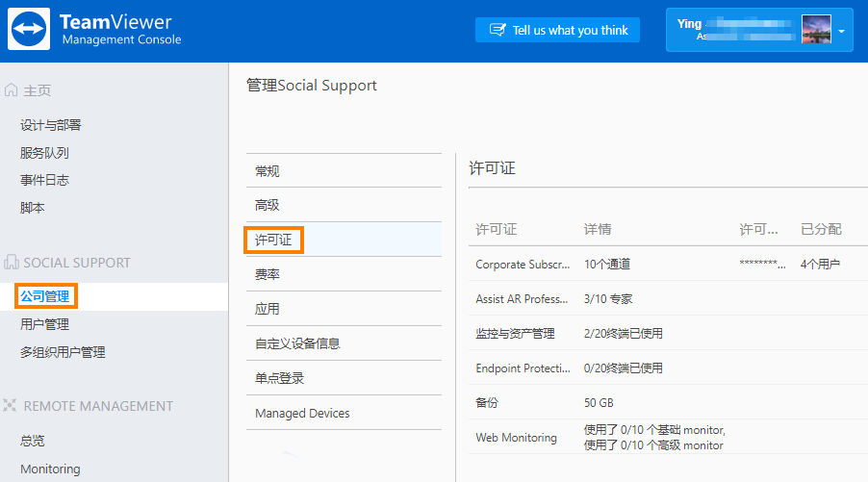Click the masked license key asterisks
868x482 pixels.
(x=762, y=264)
